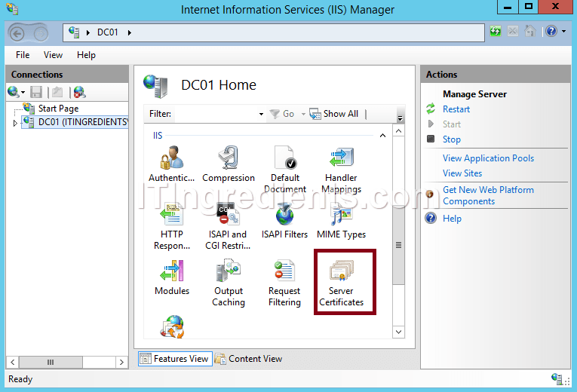
Task: Open the HTTP Response Headers feature
Action: click(171, 226)
